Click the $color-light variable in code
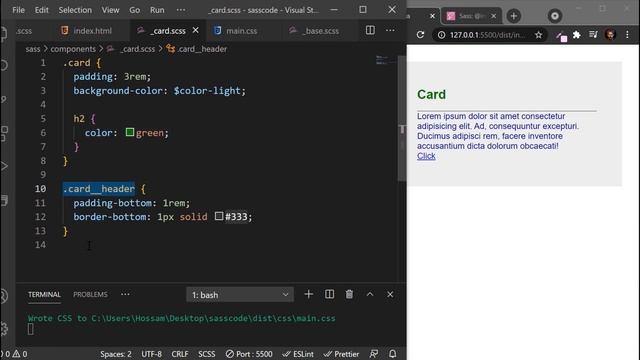The width and height of the screenshot is (640, 360). pyautogui.click(x=207, y=91)
